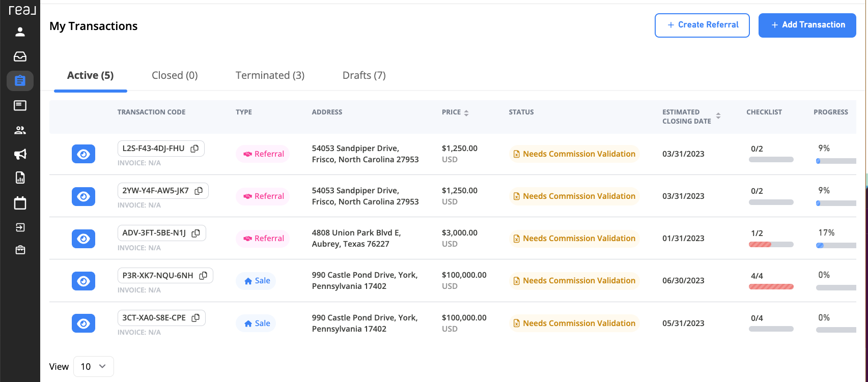Copy transaction code ADV-3FT-5BE-N1J
Screen dimensions: 868x382
point(195,233)
